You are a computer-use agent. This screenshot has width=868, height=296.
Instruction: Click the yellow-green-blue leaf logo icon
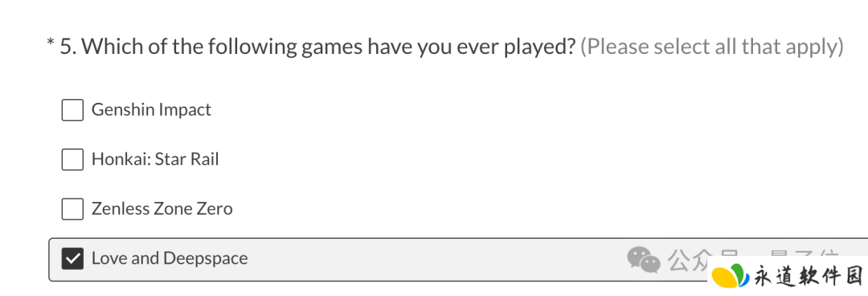pyautogui.click(x=728, y=276)
